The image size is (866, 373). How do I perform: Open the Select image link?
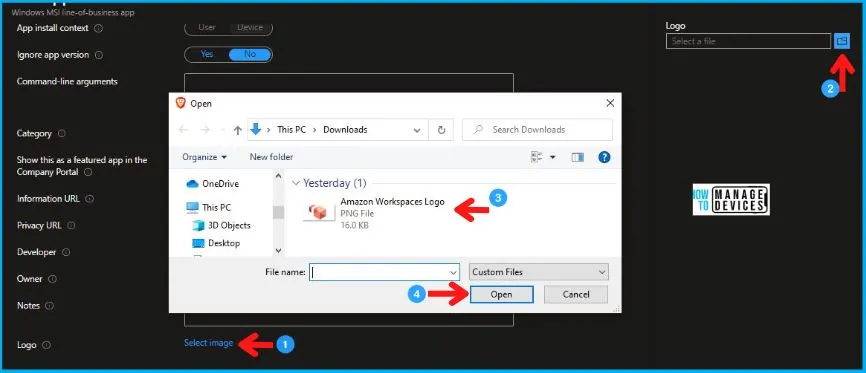[x=208, y=343]
